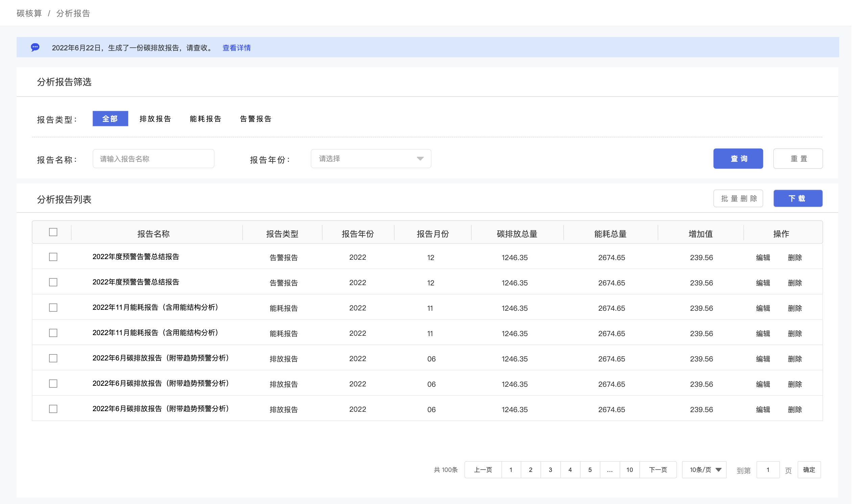This screenshot has width=852, height=504.
Task: Choose the 告警报告 filter tab
Action: coord(256,119)
